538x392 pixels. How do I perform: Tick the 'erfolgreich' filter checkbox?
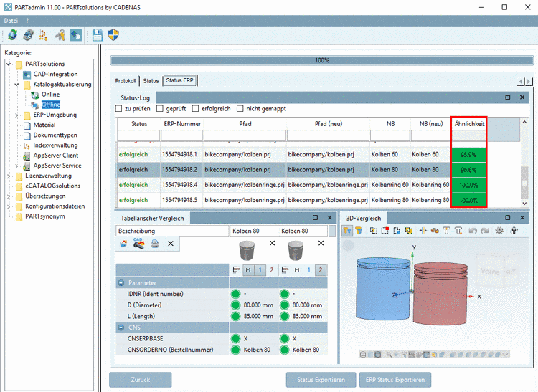pos(195,108)
